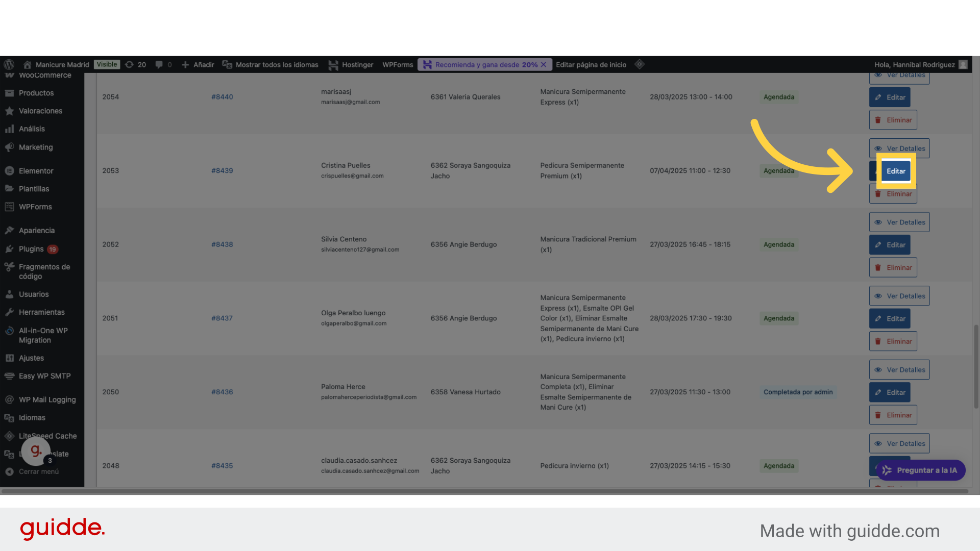This screenshot has width=980, height=551.
Task: Click Eliminar trash button for appointment 2054
Action: [893, 120]
